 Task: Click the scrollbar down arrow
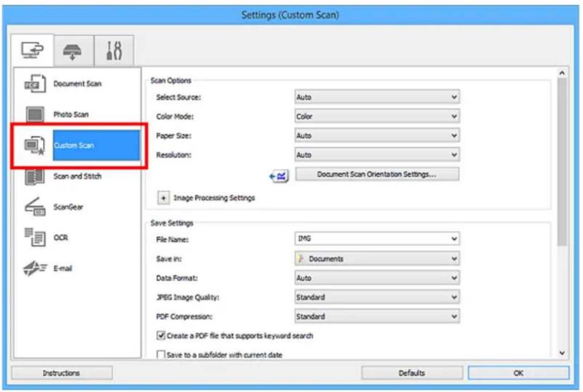click(x=562, y=353)
